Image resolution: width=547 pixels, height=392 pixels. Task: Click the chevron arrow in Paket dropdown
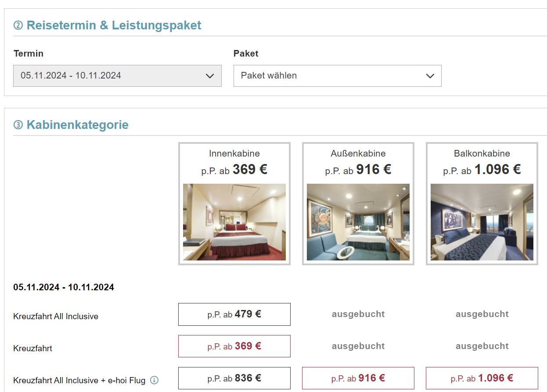click(x=430, y=76)
